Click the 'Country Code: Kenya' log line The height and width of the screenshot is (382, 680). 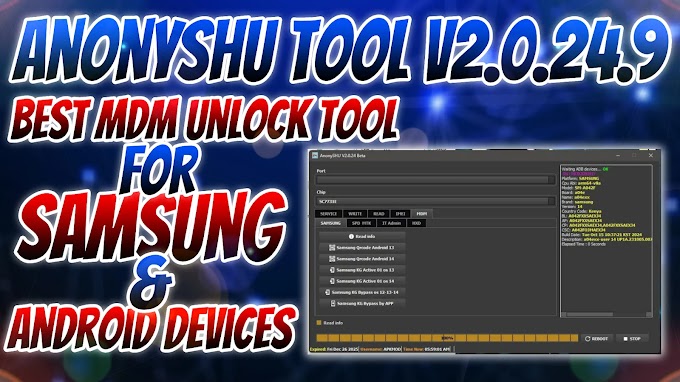click(x=581, y=211)
